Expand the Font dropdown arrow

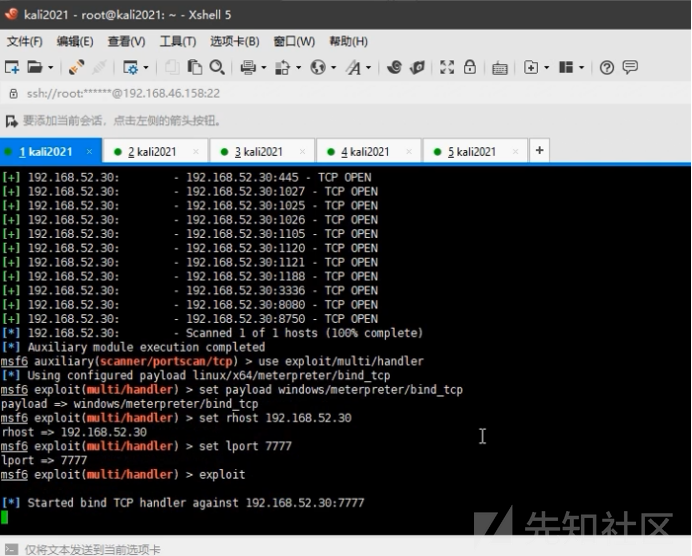point(369,68)
